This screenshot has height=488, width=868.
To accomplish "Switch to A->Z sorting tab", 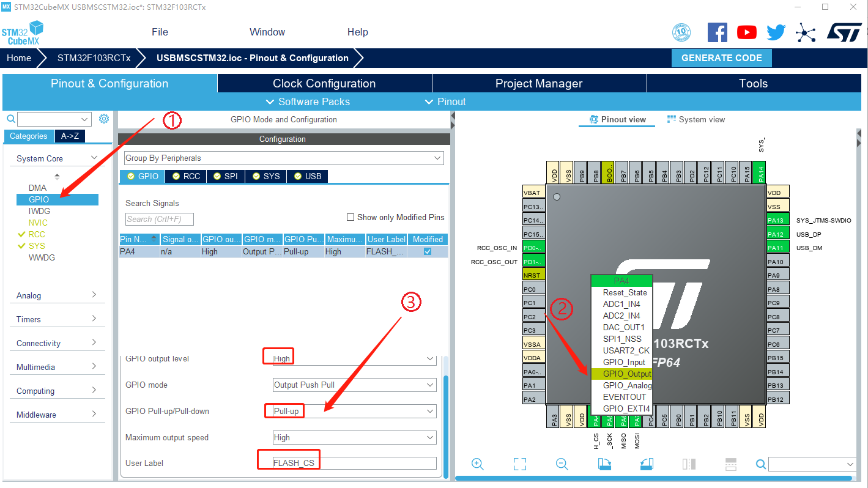I will pyautogui.click(x=70, y=136).
